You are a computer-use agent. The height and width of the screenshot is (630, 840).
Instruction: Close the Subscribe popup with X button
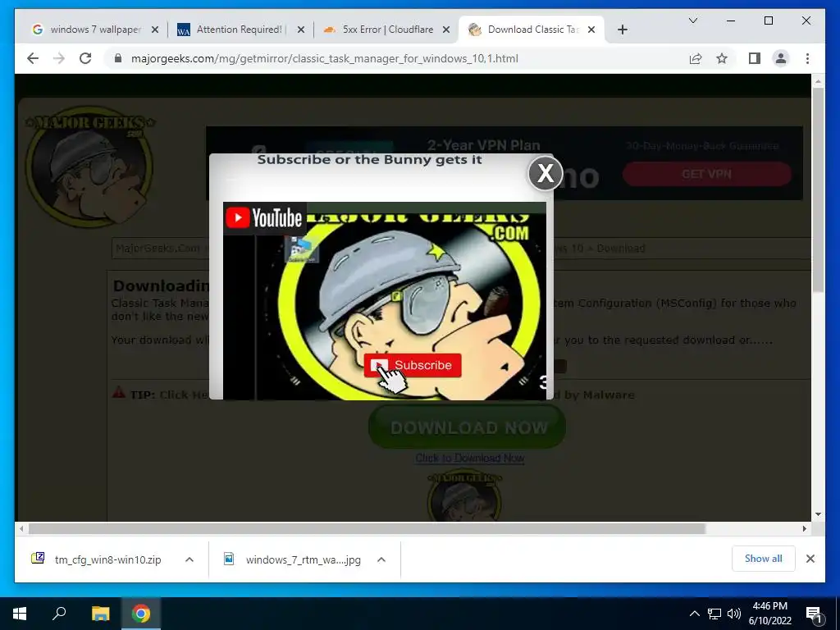pos(545,173)
